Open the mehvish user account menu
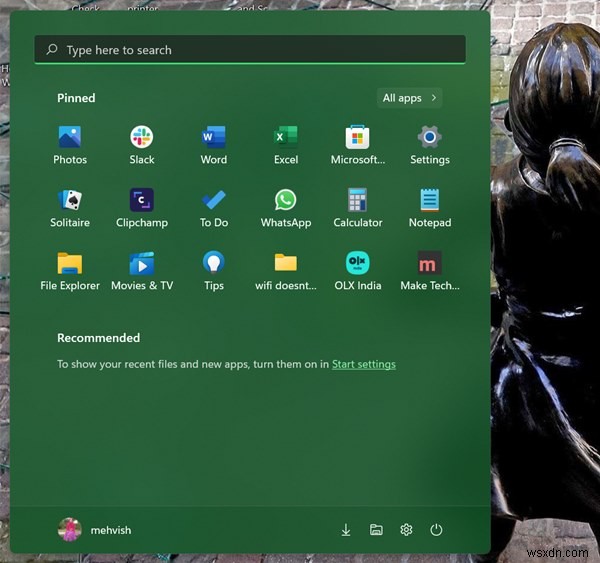This screenshot has width=600, height=563. point(94,530)
